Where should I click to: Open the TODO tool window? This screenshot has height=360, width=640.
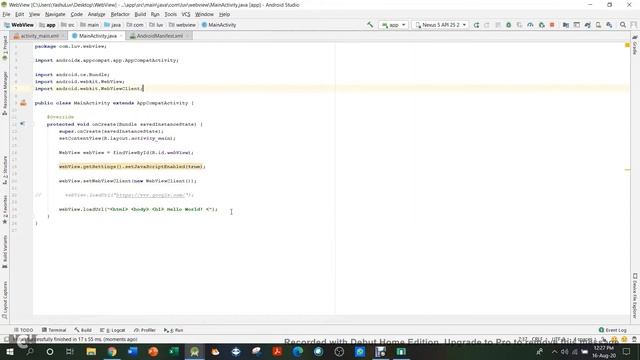point(24,330)
